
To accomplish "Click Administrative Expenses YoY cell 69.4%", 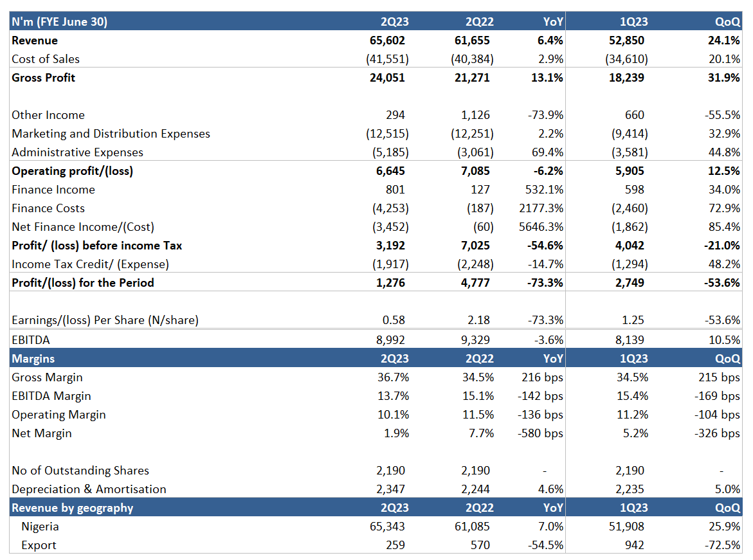I will (547, 152).
